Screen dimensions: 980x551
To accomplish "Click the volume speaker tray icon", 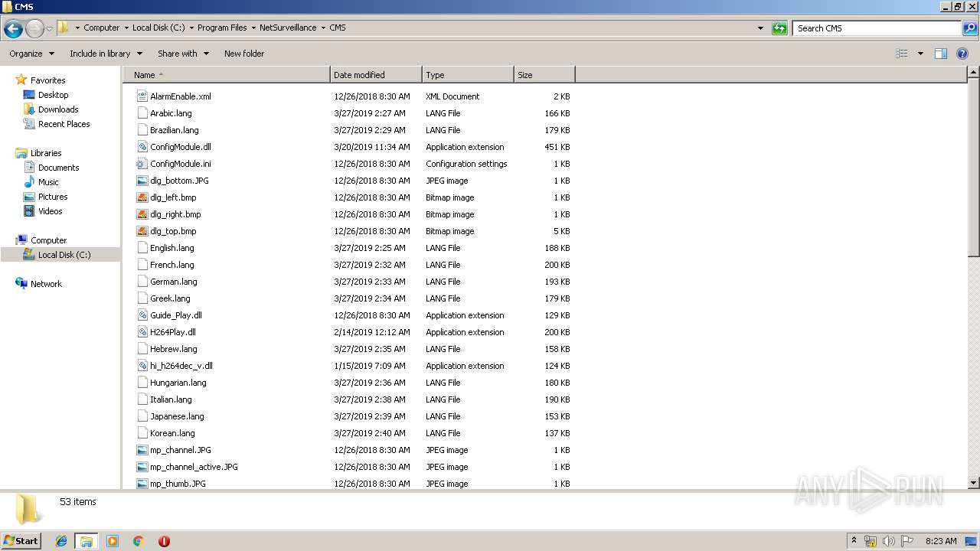I will 889,541.
